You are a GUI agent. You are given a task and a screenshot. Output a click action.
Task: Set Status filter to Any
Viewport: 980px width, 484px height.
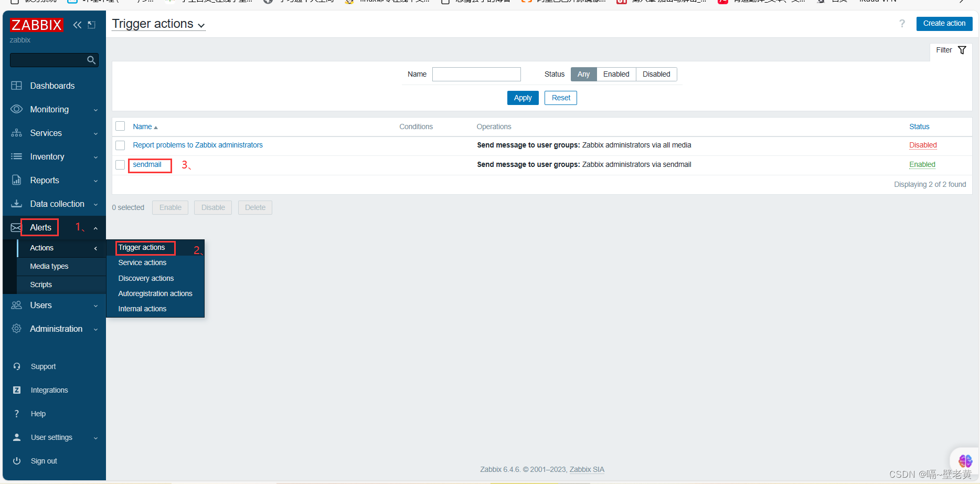tap(583, 74)
